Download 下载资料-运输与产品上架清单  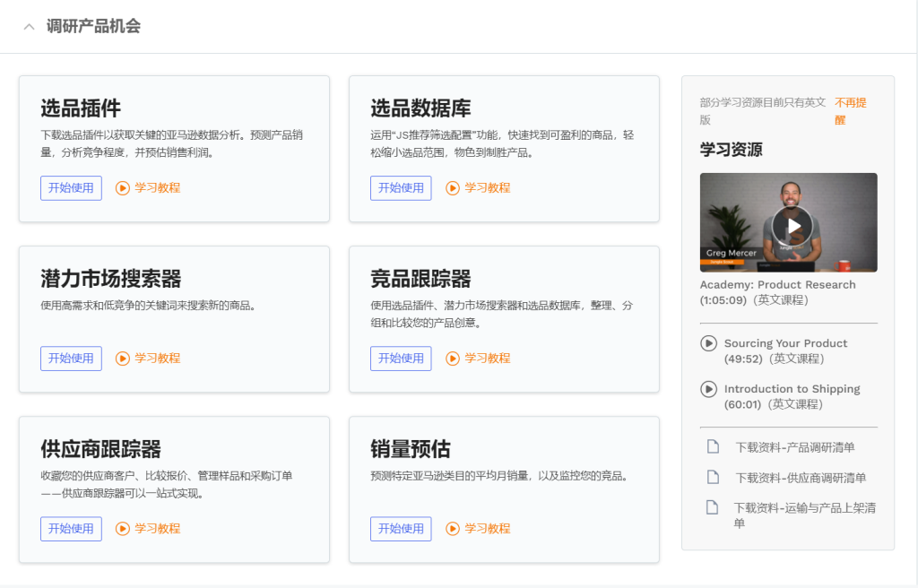click(805, 515)
